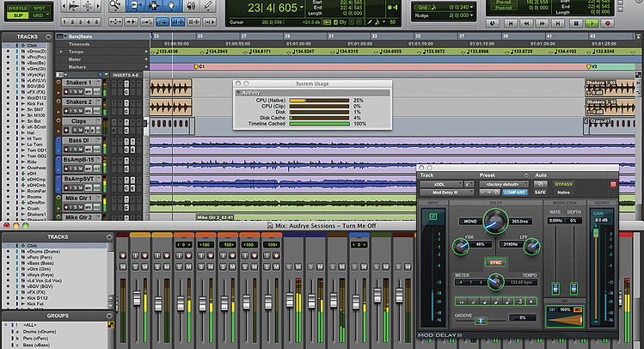Select Drums (vDrums) group in Groups list
Image resolution: width=644 pixels, height=349 pixels.
(x=40, y=332)
